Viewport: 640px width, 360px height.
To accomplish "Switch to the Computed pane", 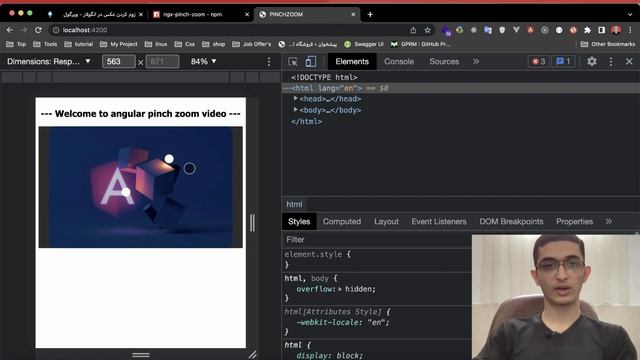I will pyautogui.click(x=342, y=222).
